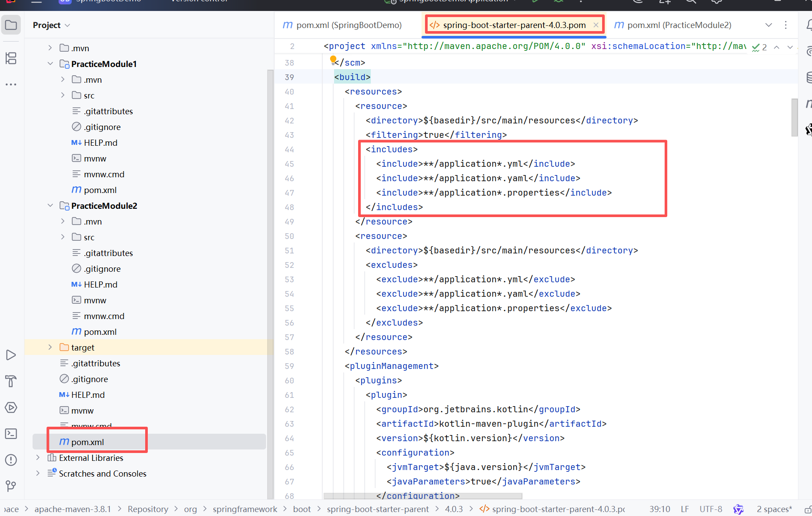
Task: Open the Project tool window folder icon
Action: (11, 25)
